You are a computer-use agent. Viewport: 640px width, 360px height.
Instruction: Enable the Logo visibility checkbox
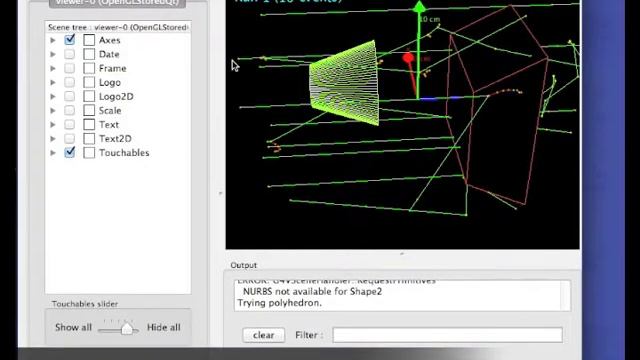click(70, 82)
